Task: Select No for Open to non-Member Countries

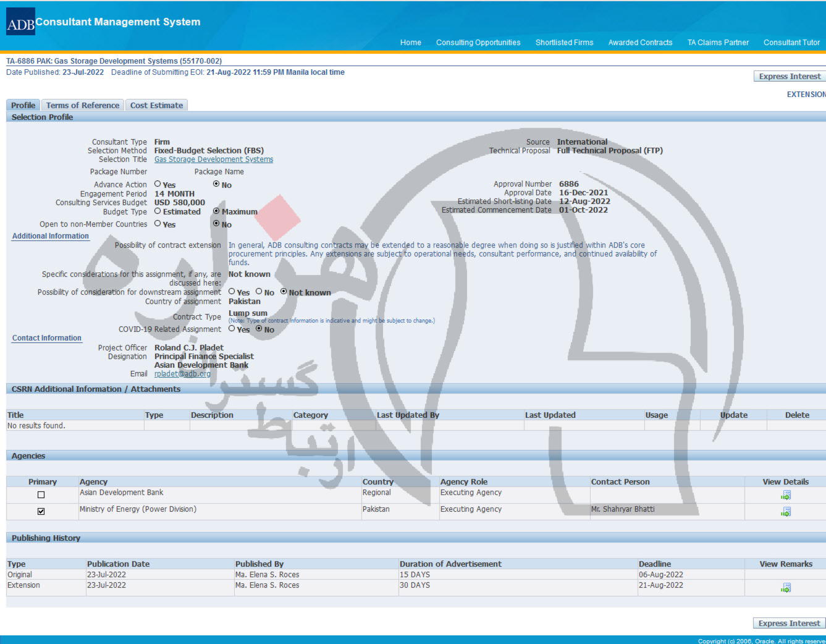Action: pyautogui.click(x=216, y=224)
